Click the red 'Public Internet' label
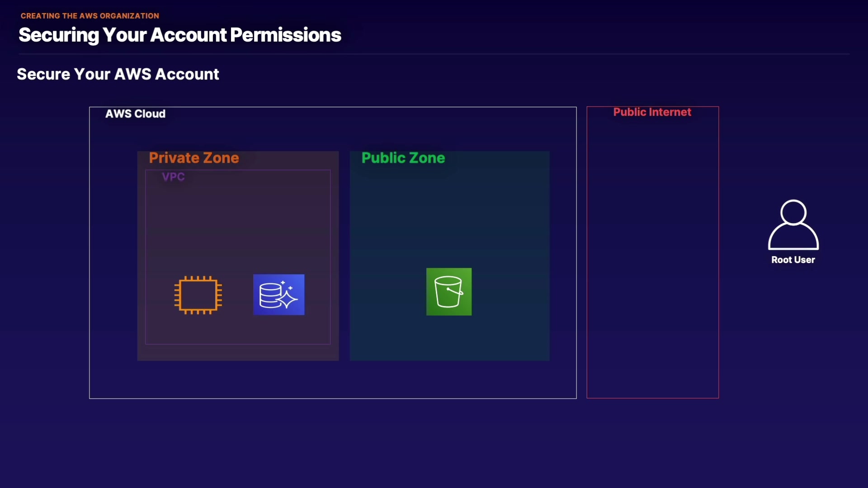 (x=652, y=112)
